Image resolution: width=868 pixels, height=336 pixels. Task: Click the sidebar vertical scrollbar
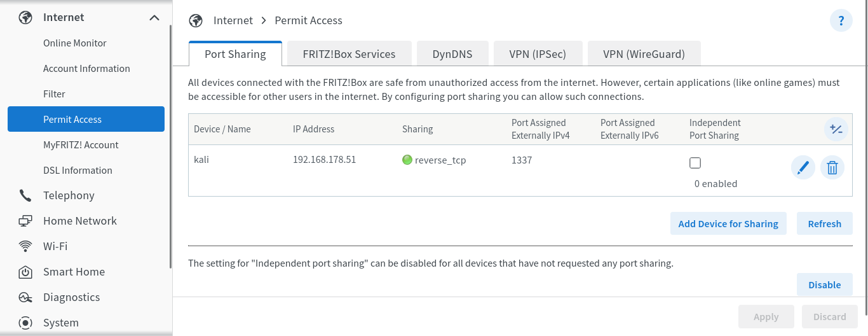click(170, 146)
